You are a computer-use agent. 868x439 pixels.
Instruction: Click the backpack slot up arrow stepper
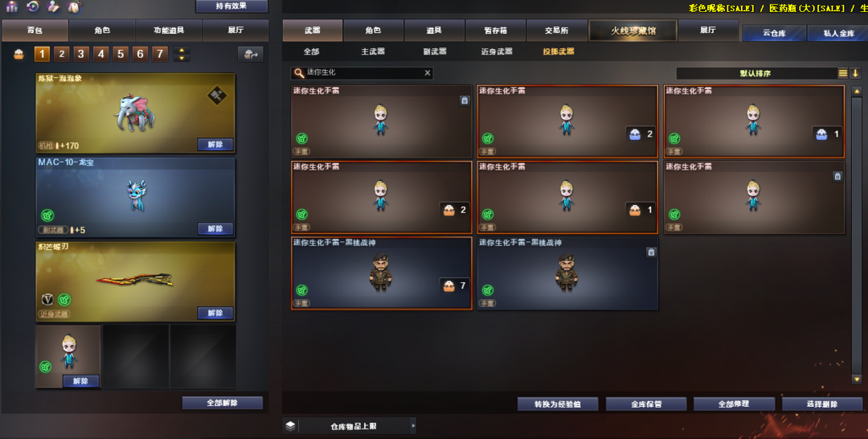pos(182,51)
